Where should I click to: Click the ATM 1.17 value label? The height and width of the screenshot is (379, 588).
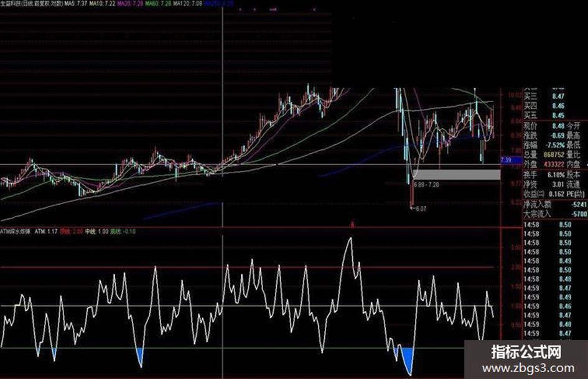click(46, 232)
